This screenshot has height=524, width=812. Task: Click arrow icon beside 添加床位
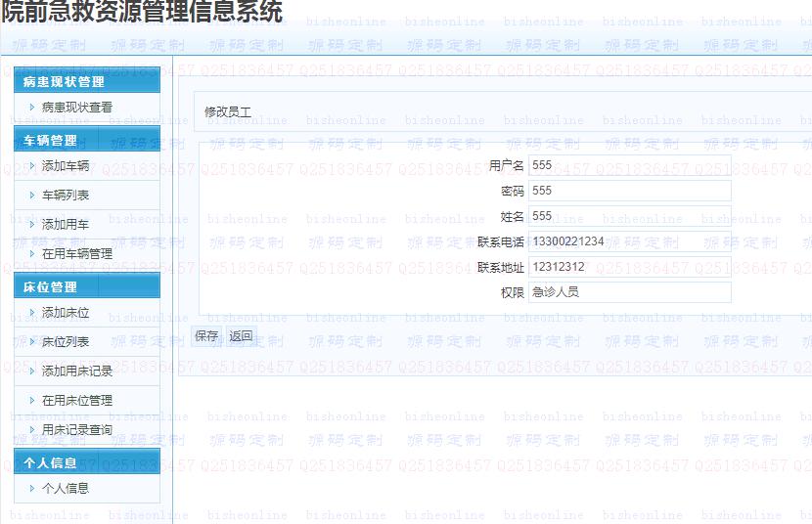pos(32,313)
